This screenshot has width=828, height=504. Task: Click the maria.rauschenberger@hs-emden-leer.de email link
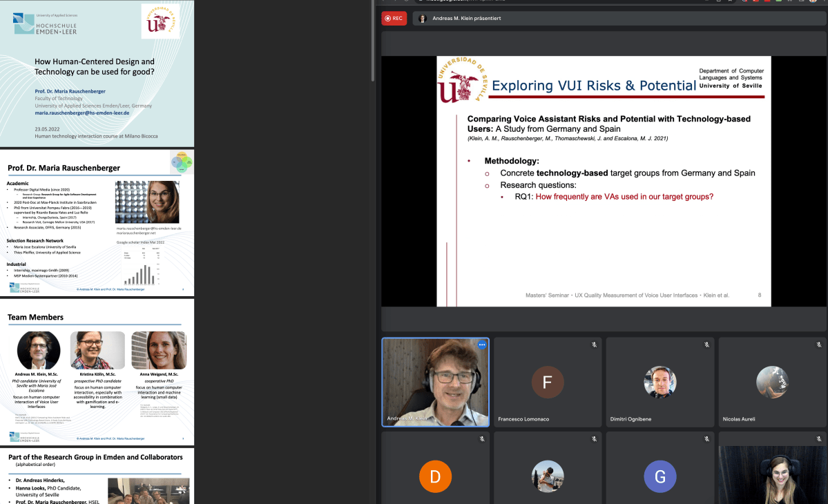coord(82,113)
